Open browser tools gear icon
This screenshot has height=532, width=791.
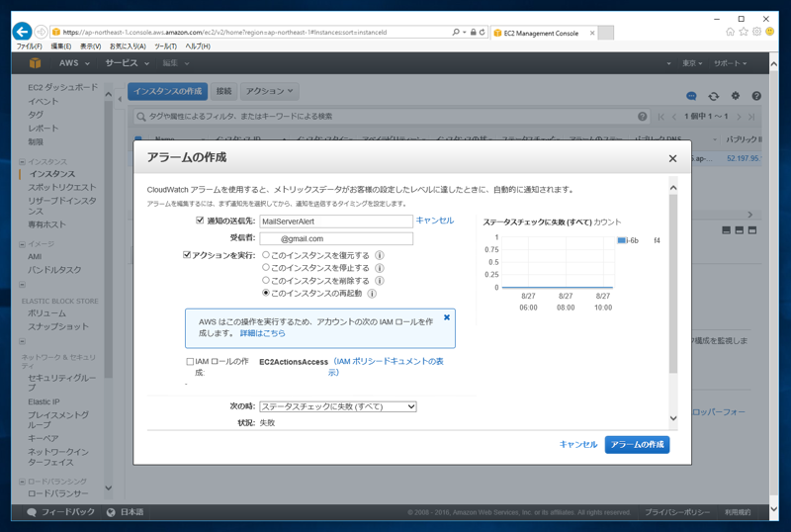pos(756,32)
